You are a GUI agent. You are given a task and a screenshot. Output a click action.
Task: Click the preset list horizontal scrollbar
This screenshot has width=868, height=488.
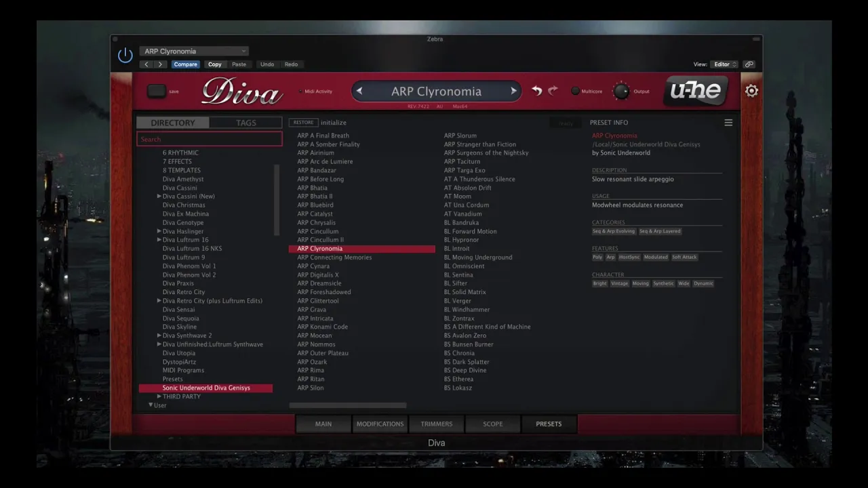coord(348,406)
